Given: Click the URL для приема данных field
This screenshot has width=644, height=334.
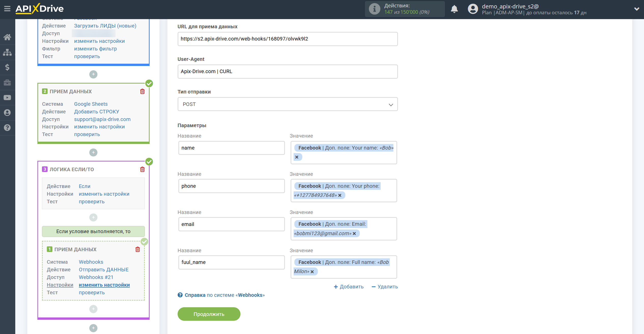Looking at the screenshot, I should click(x=288, y=39).
